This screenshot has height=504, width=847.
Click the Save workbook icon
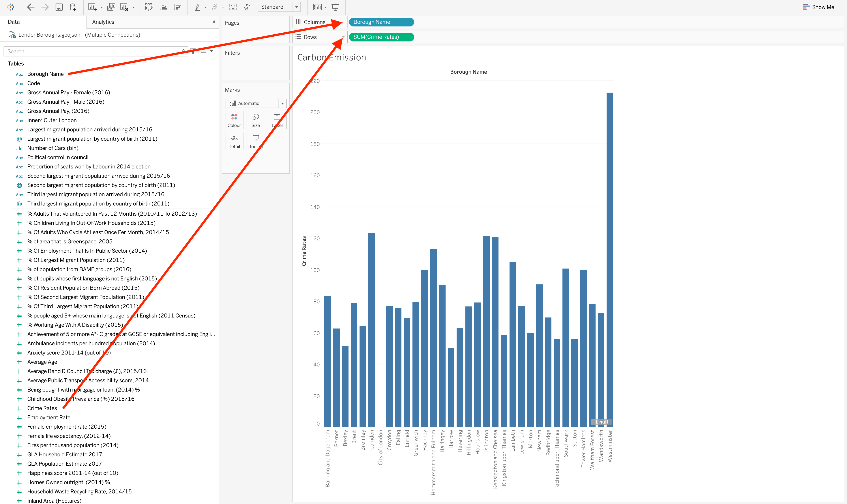point(59,7)
